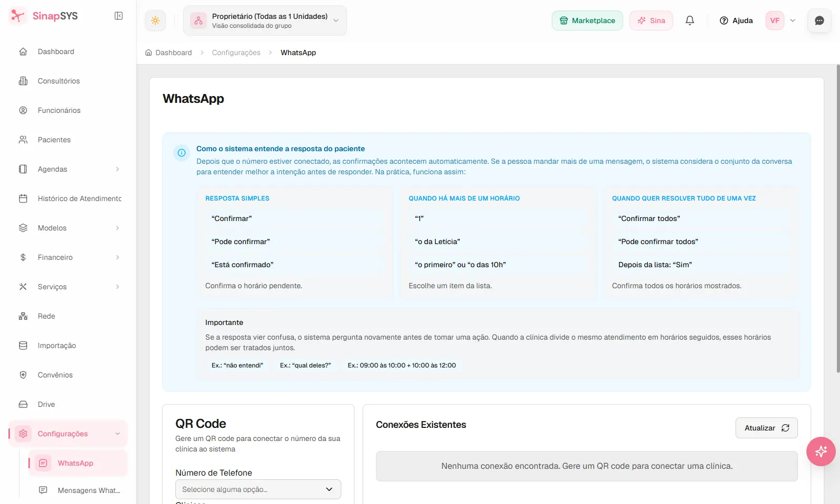
Task: Open Dashboard in sidebar
Action: click(x=68, y=51)
